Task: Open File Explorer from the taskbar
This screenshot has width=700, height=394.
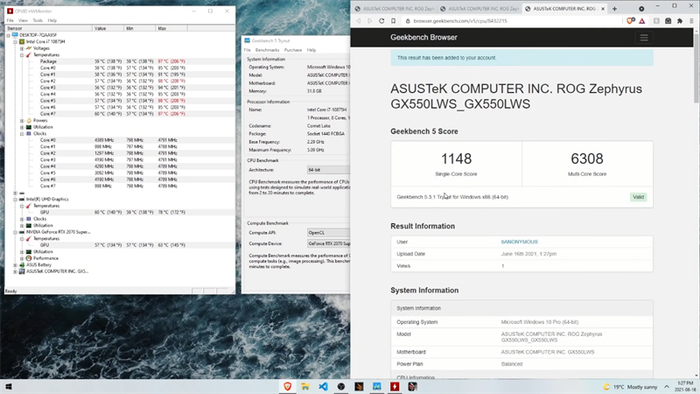Action: 305,386
